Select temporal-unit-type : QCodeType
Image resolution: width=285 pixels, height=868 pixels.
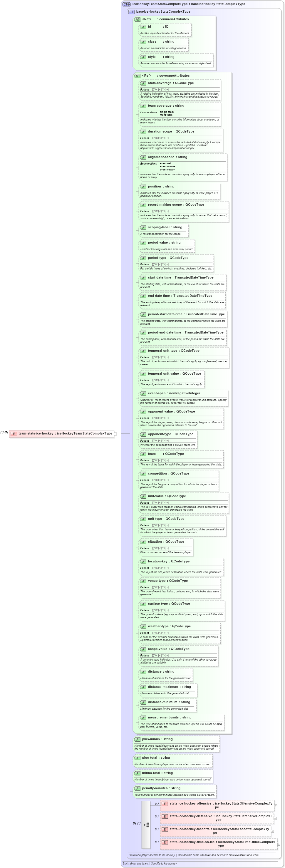click(x=173, y=351)
